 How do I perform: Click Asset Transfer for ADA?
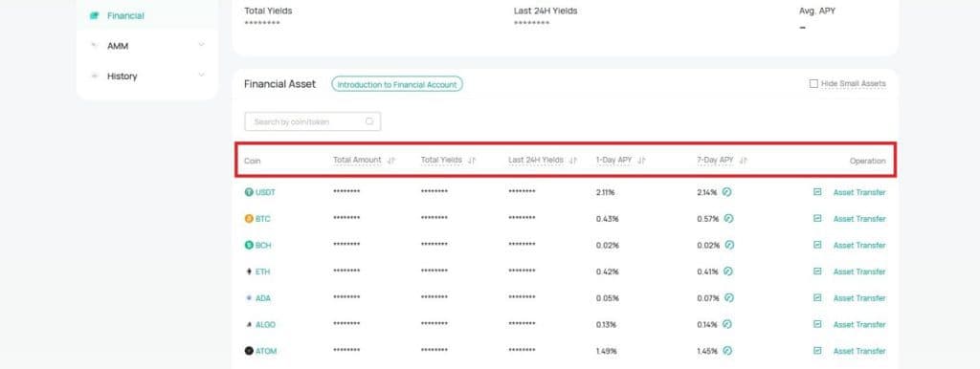click(x=859, y=298)
